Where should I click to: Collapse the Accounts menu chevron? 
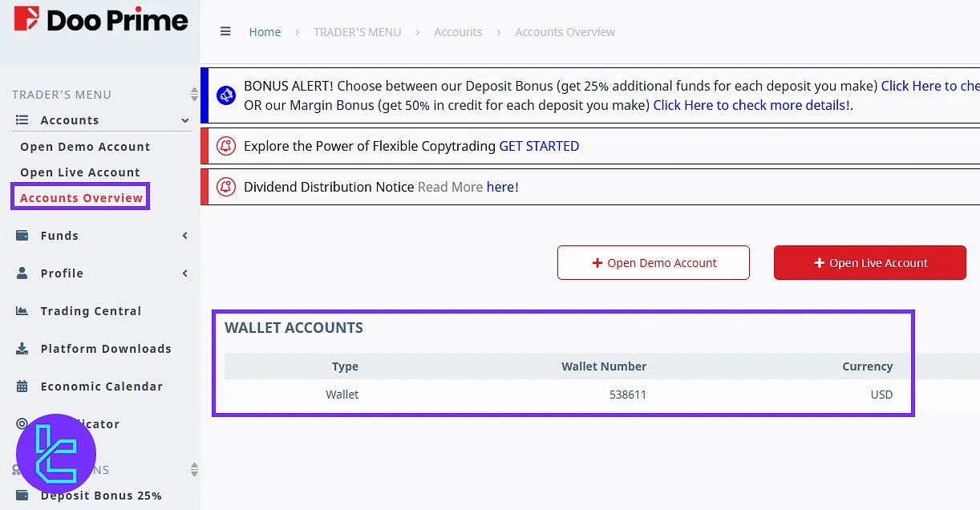click(x=185, y=120)
